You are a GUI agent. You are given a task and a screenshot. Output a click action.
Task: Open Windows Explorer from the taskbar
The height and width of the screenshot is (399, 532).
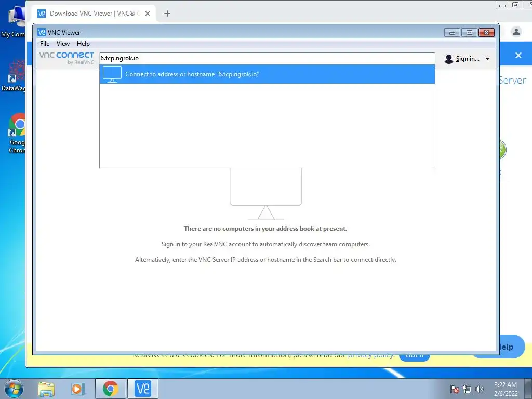[46, 389]
